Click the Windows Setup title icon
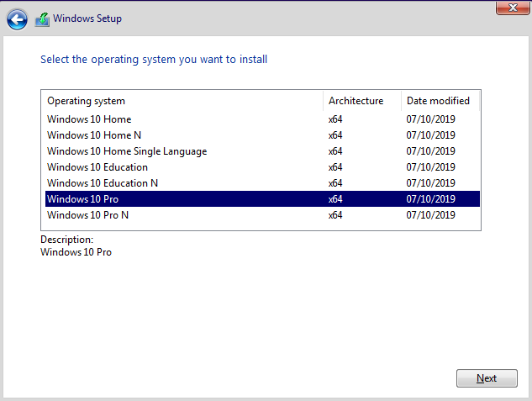Screen dimensions: 532x401 (x=42, y=19)
